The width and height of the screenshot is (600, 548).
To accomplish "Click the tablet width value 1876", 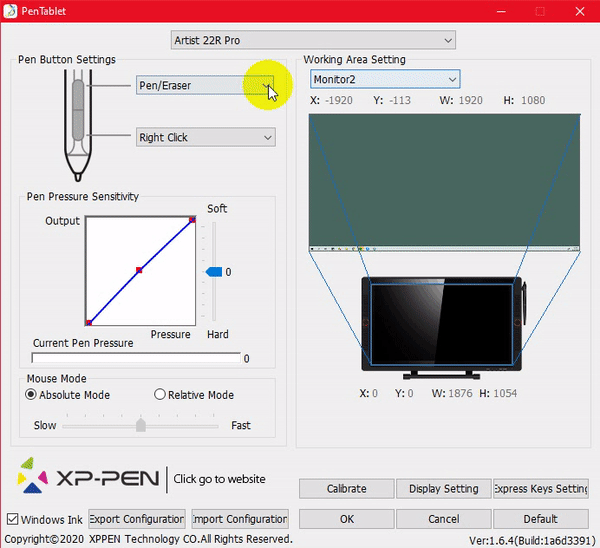I will (460, 393).
